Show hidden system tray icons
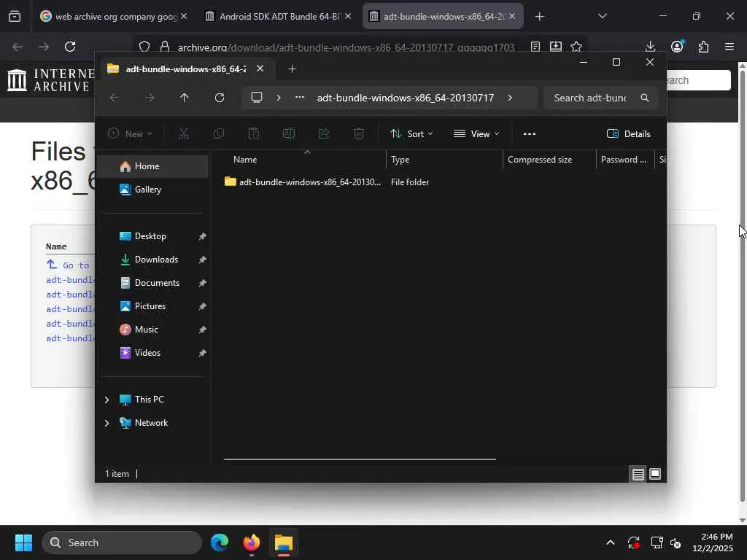This screenshot has height=560, width=747. 611,542
